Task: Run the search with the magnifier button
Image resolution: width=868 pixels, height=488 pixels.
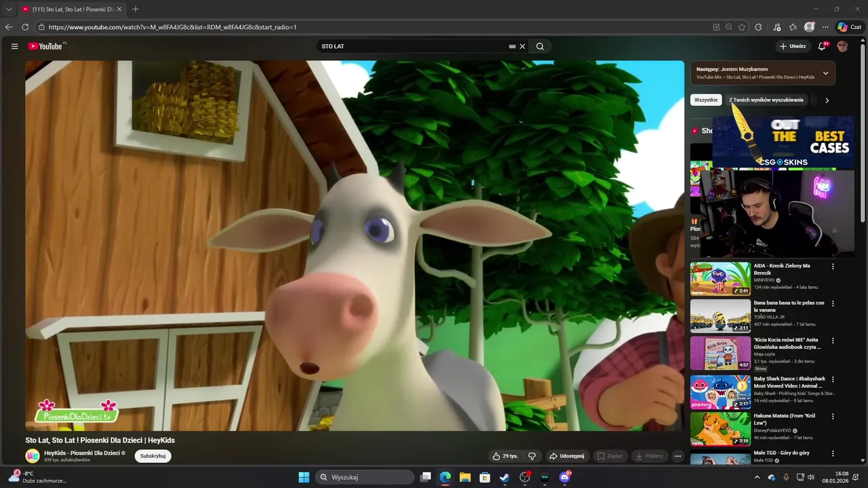Action: click(540, 46)
